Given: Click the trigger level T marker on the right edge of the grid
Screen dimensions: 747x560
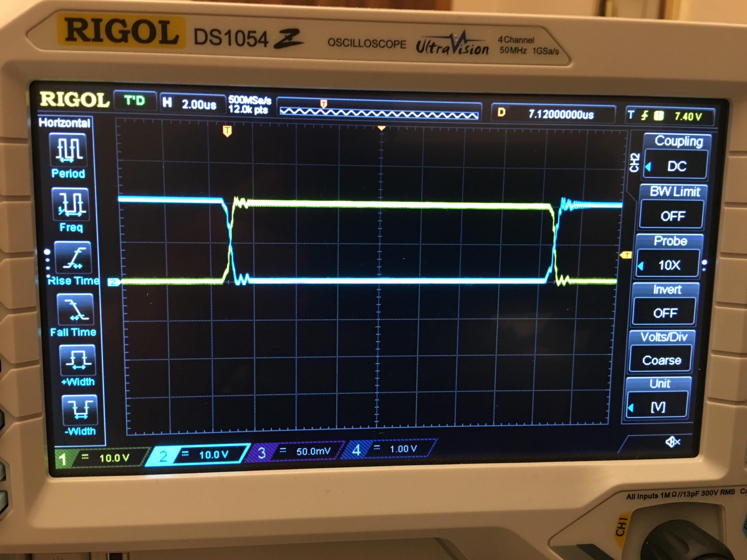Looking at the screenshot, I should pos(626,255).
